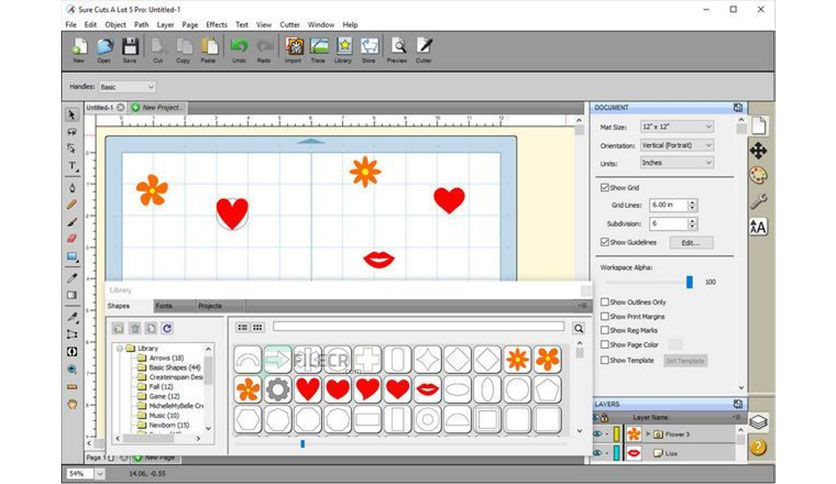Click the library thumbnail size slider
The width and height of the screenshot is (836, 484).
coord(303,443)
